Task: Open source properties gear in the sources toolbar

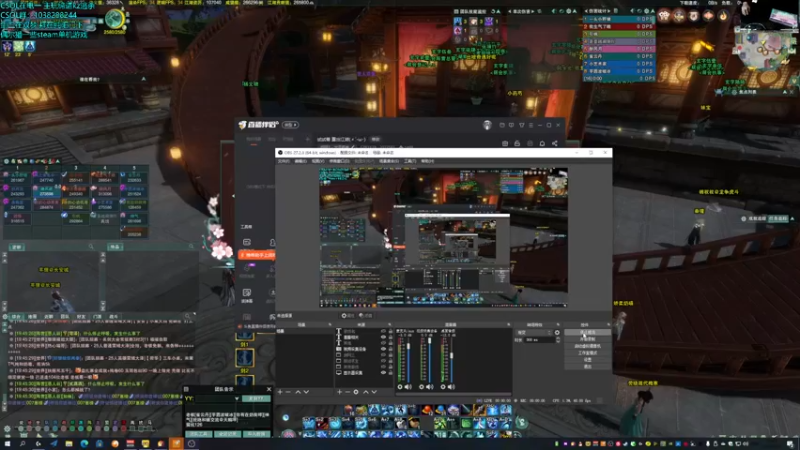Action: click(x=356, y=392)
